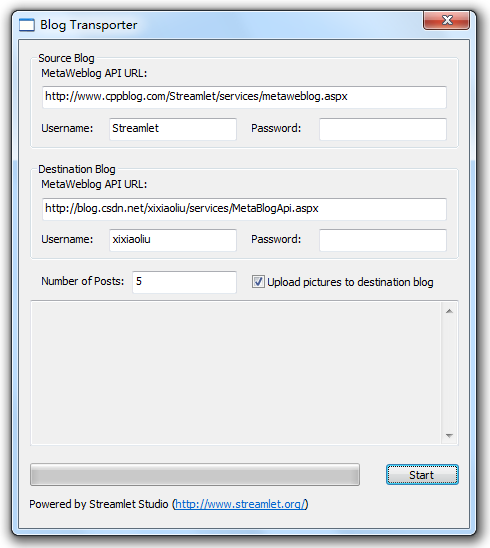Toggle Upload pictures to destination blog checkbox
This screenshot has width=490, height=548.
pyautogui.click(x=258, y=282)
